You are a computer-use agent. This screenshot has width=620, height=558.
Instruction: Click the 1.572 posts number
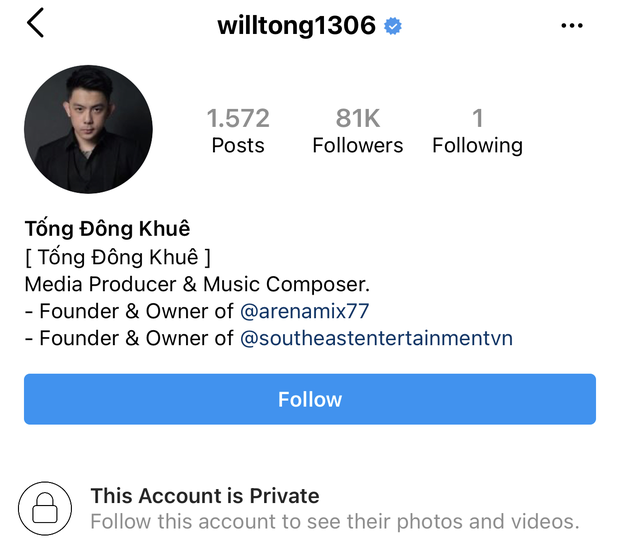(x=238, y=118)
